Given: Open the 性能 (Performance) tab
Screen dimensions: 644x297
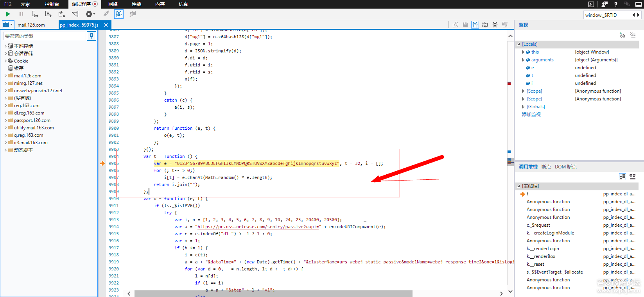Looking at the screenshot, I should pos(136,4).
